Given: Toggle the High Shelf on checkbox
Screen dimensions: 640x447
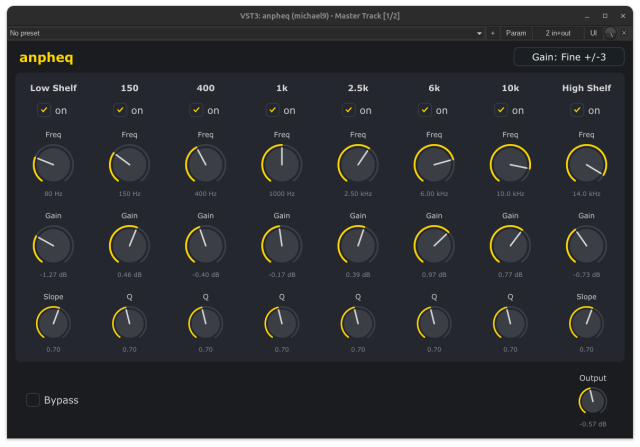Looking at the screenshot, I should [577, 110].
